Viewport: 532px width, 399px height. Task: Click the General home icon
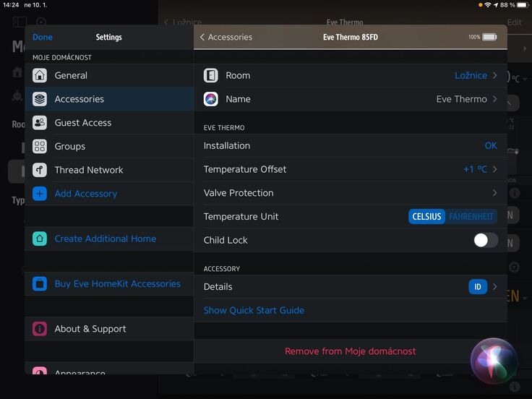tap(40, 75)
